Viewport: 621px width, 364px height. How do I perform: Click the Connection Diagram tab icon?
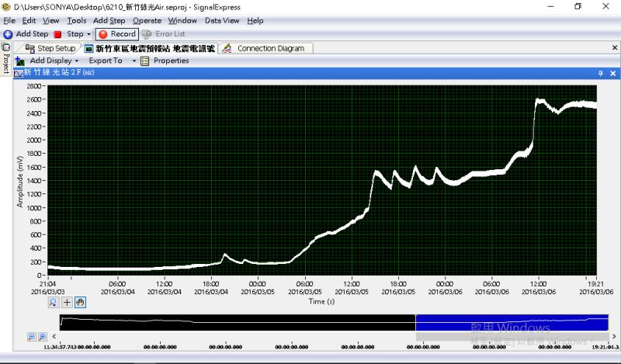click(x=227, y=48)
